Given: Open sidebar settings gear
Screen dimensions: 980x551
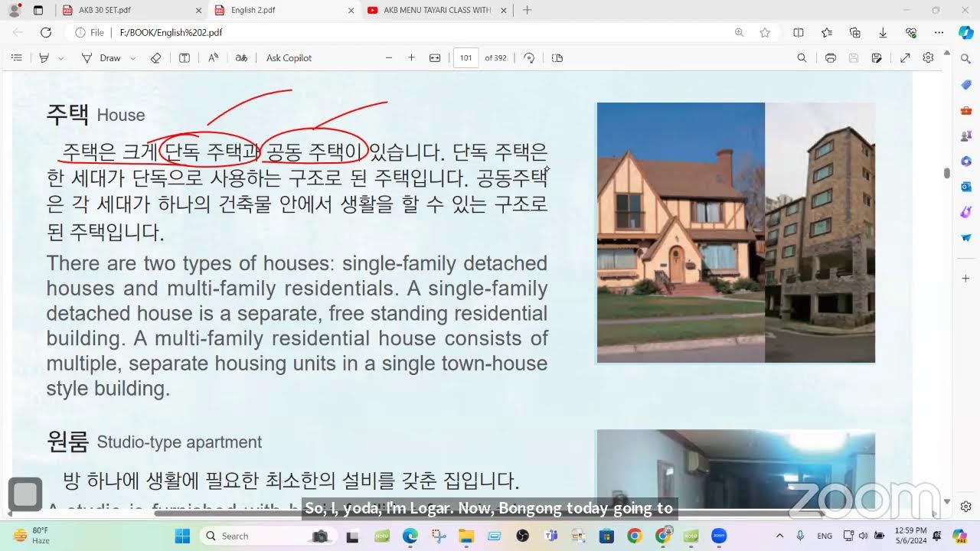Looking at the screenshot, I should (x=966, y=507).
